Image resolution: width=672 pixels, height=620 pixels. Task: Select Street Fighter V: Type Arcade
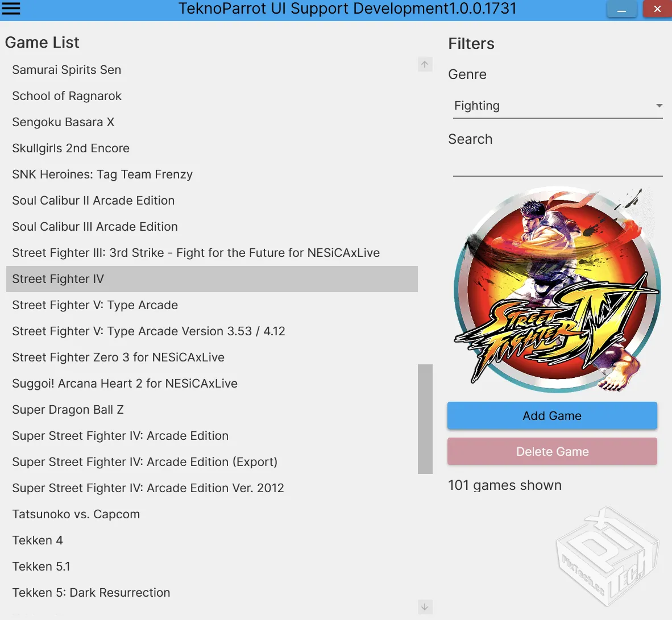tap(95, 305)
